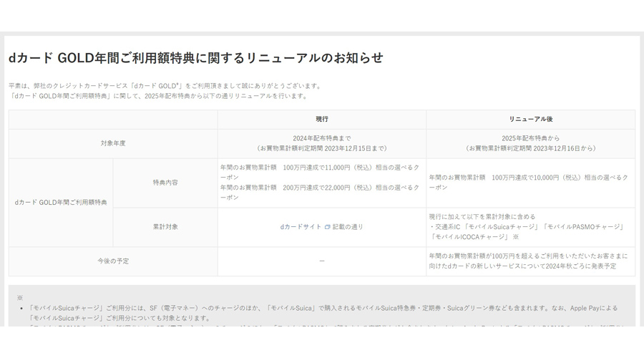Select the intro line starting 平素は、弊社のクレジットカード
Image resolution: width=644 pixels, height=358 pixels.
coord(165,86)
